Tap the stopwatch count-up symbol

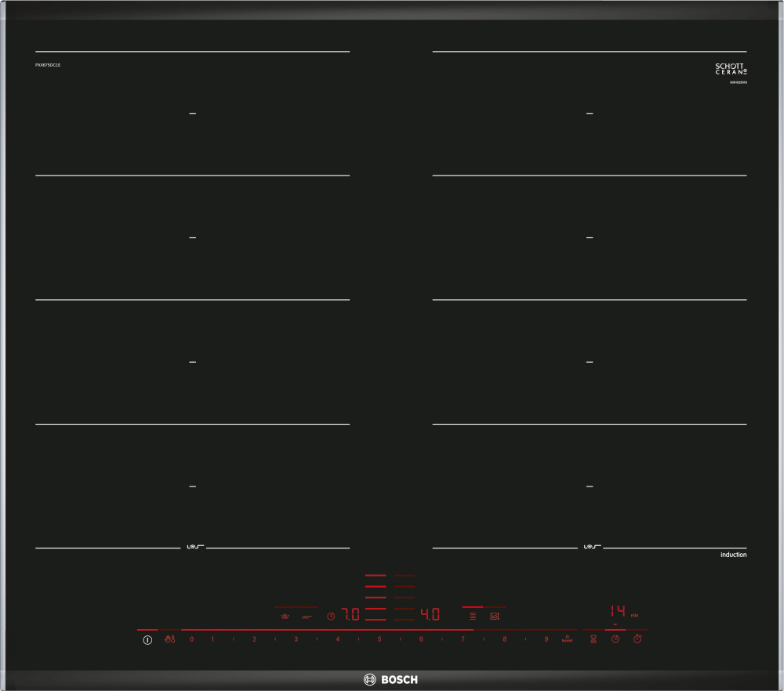[637, 640]
